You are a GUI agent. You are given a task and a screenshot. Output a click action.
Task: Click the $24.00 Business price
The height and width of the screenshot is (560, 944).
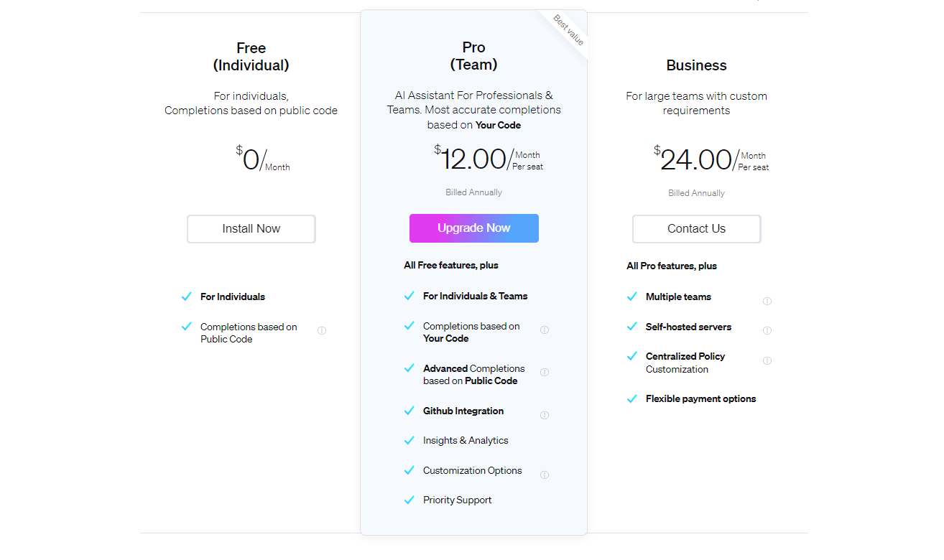[695, 160]
